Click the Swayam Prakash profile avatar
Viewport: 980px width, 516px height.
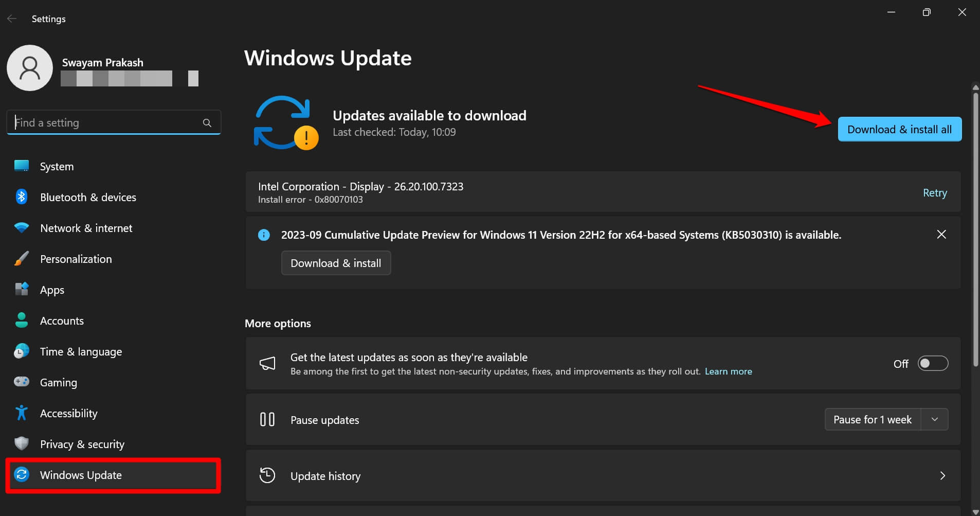[x=29, y=67]
